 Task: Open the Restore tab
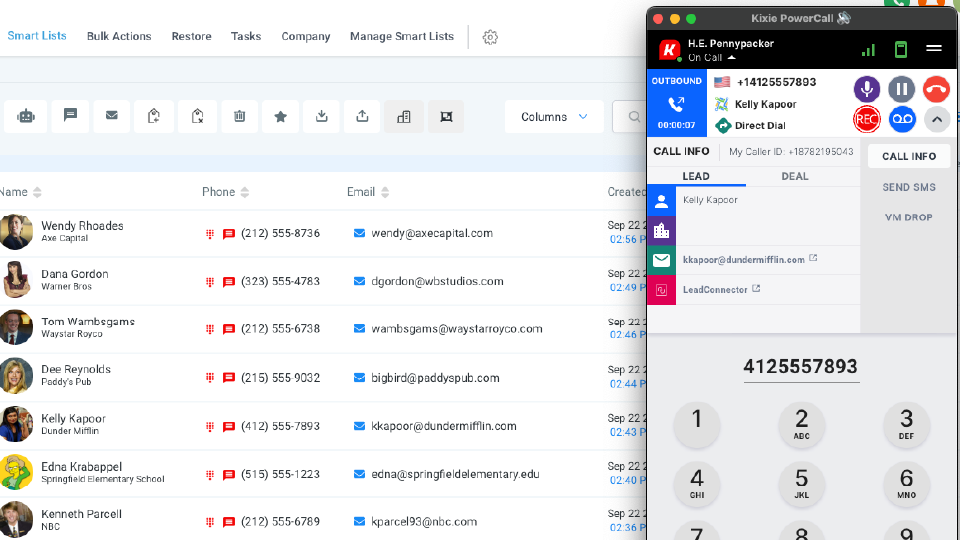coord(192,36)
